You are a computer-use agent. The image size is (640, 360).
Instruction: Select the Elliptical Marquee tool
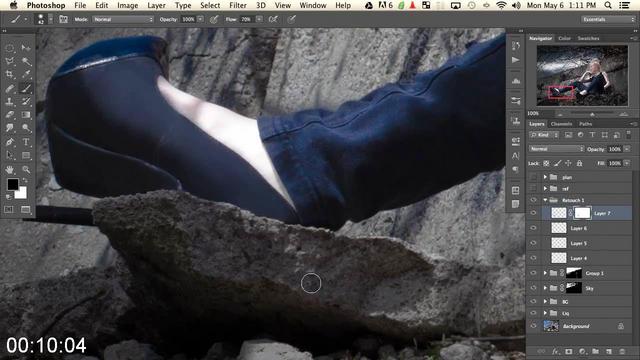point(10,48)
